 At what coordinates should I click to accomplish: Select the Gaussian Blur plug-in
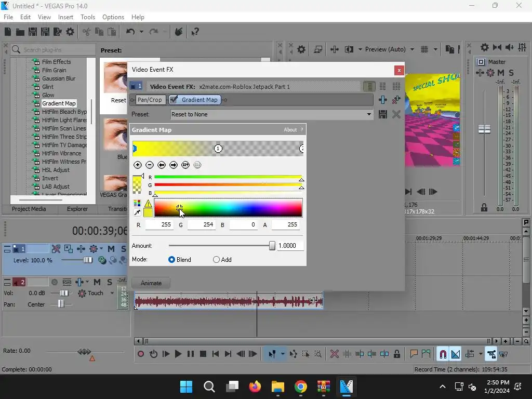59,78
